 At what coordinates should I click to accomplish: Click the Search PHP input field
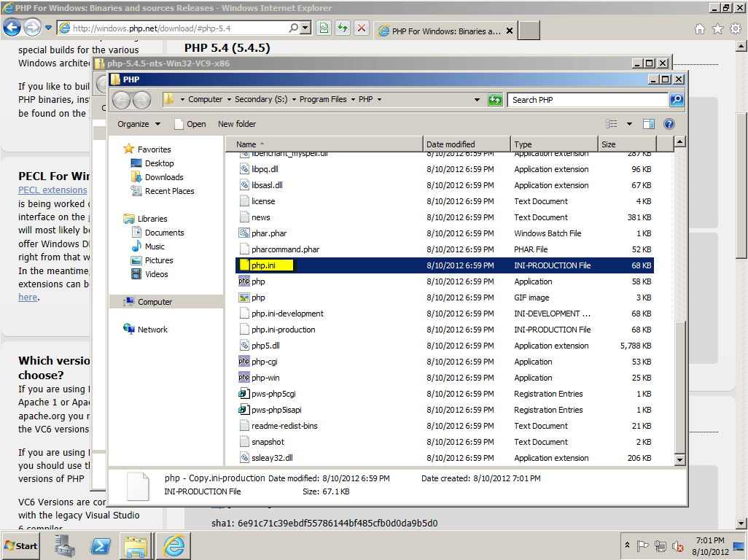pyautogui.click(x=588, y=100)
